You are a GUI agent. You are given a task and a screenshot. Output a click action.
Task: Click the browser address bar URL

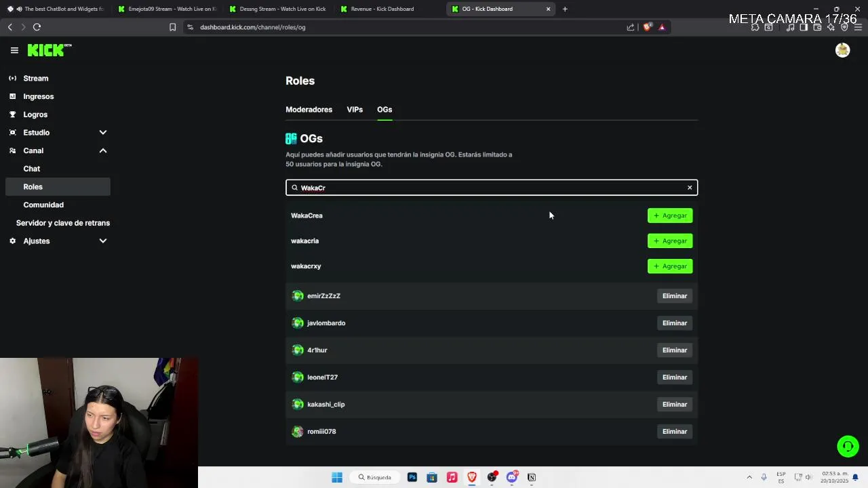pyautogui.click(x=253, y=27)
